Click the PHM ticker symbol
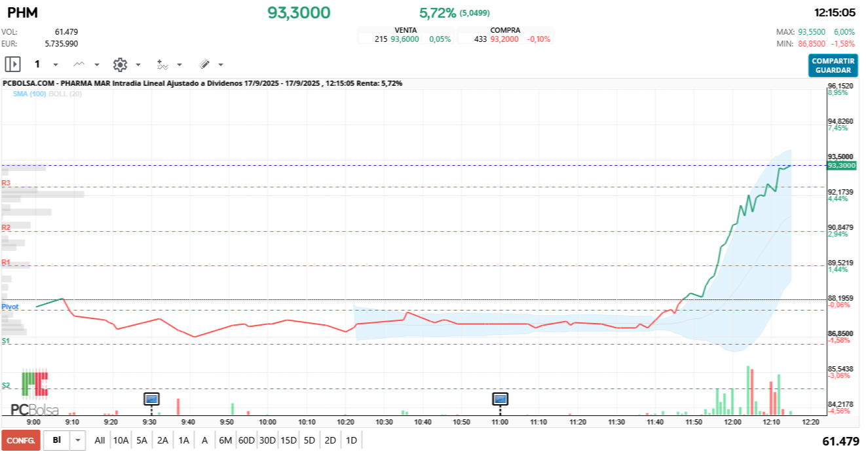Viewport: 868px width, 454px height. pyautogui.click(x=22, y=12)
